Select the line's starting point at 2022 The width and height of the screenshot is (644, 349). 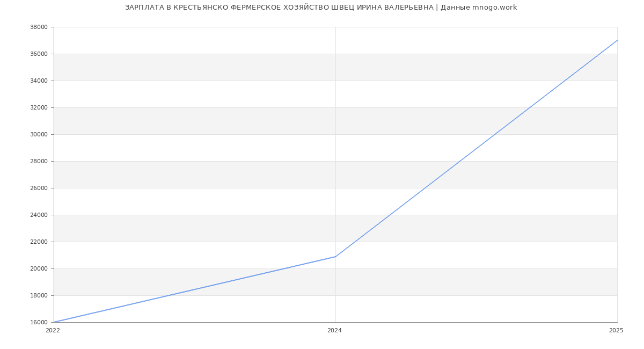pyautogui.click(x=54, y=322)
